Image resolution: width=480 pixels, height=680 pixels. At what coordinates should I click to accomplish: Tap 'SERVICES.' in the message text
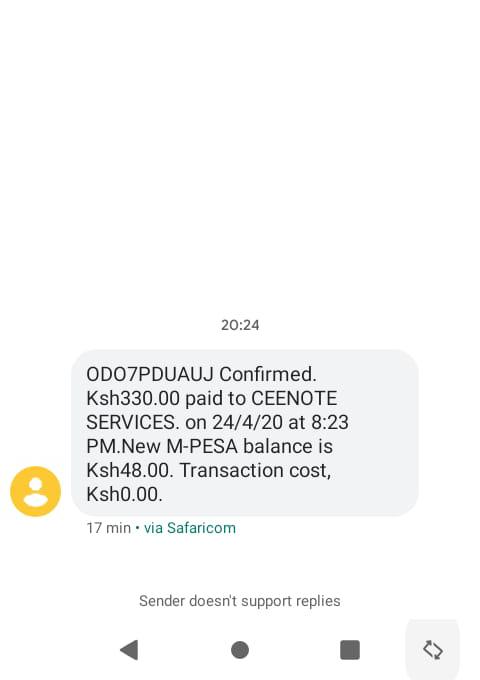[133, 422]
